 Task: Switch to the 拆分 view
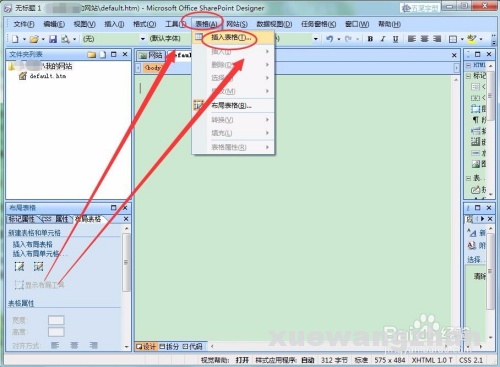point(169,347)
